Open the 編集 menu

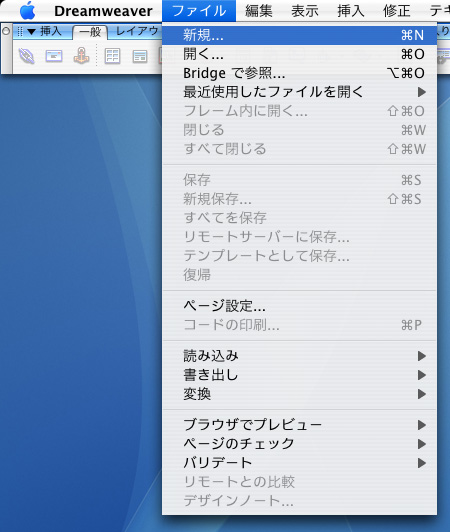pos(259,11)
